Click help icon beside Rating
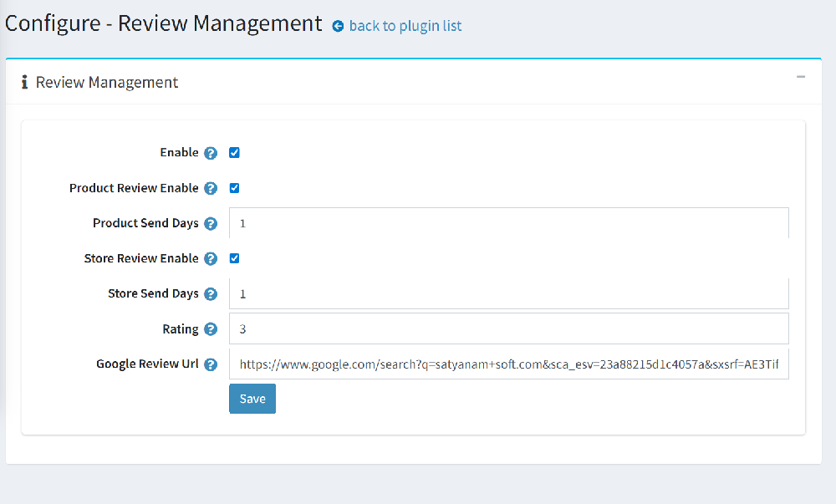This screenshot has height=504, width=836. coord(211,329)
